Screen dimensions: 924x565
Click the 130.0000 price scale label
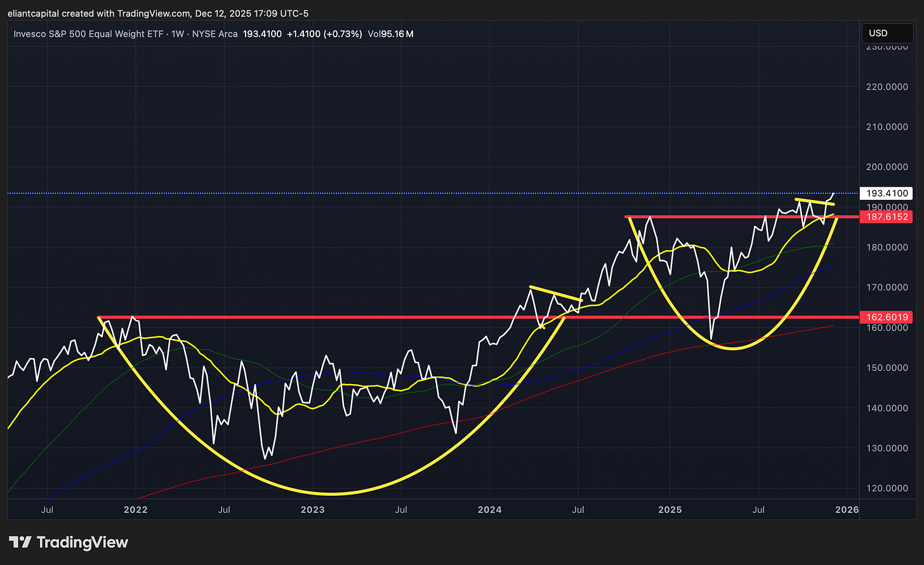click(887, 448)
